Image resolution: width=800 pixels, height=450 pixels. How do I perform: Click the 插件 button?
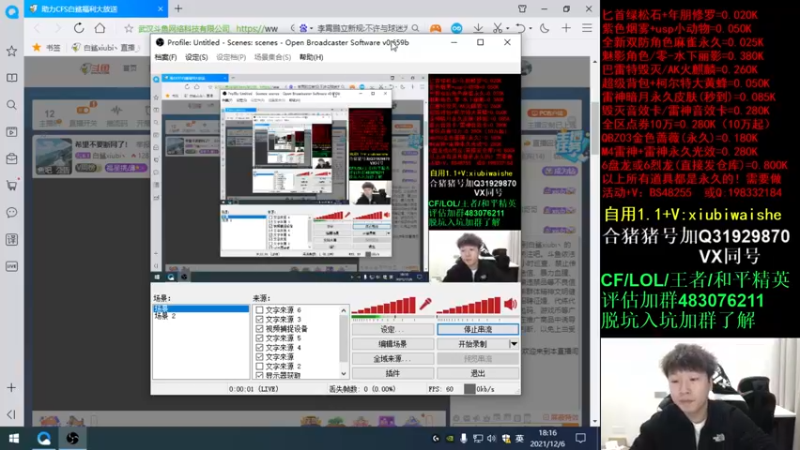pos(392,373)
